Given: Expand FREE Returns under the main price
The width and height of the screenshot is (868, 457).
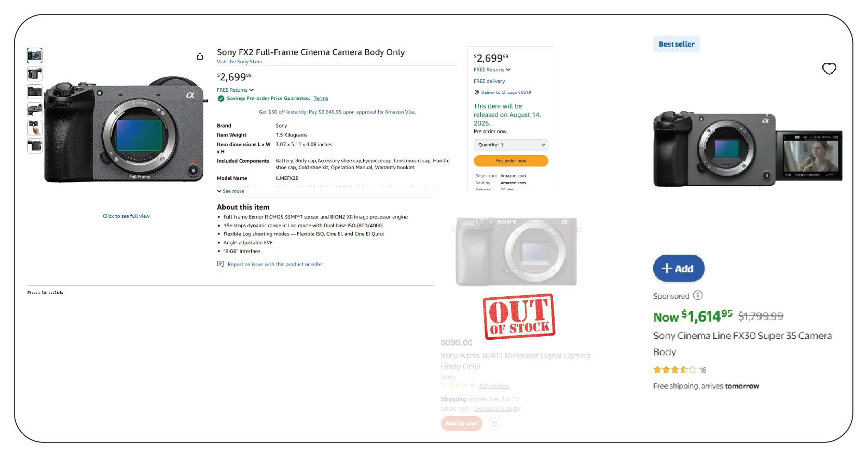Looking at the screenshot, I should click(235, 90).
